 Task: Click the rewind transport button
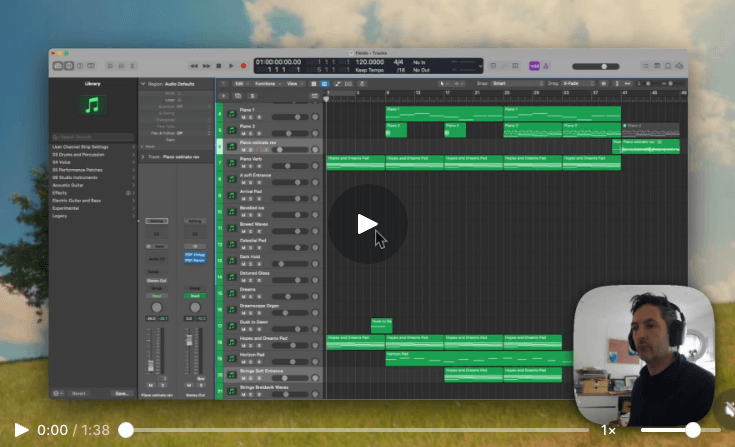point(194,66)
